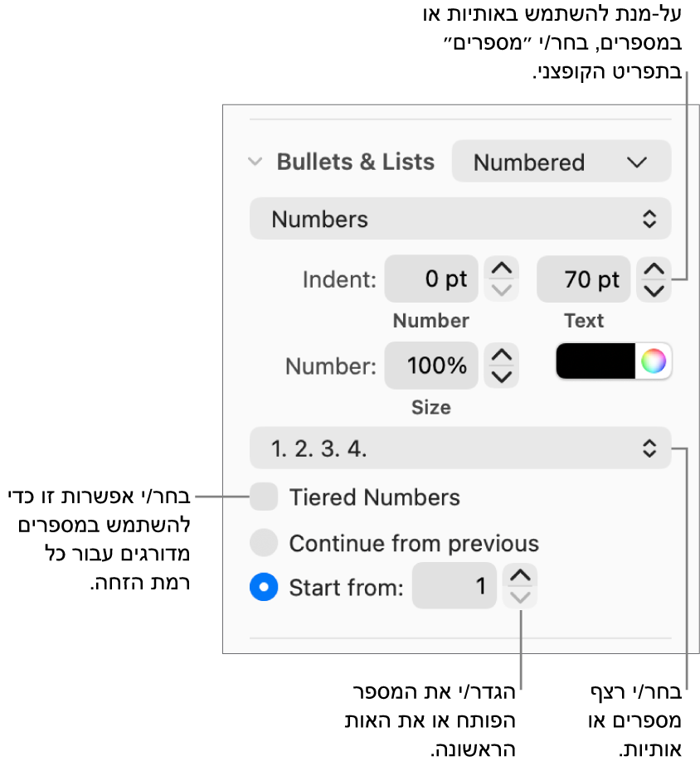Enable Tiered Numbers

coord(265,497)
